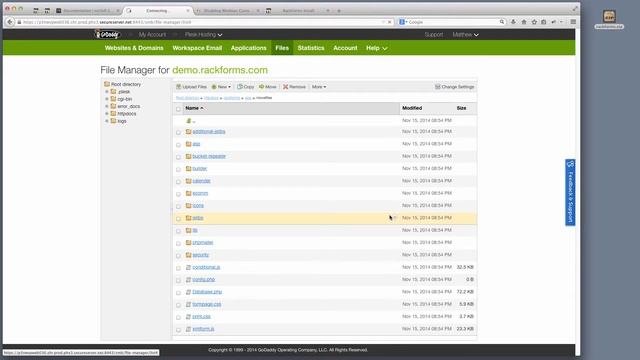Open the calendar folder link
The height and width of the screenshot is (360, 640).
[x=201, y=181]
